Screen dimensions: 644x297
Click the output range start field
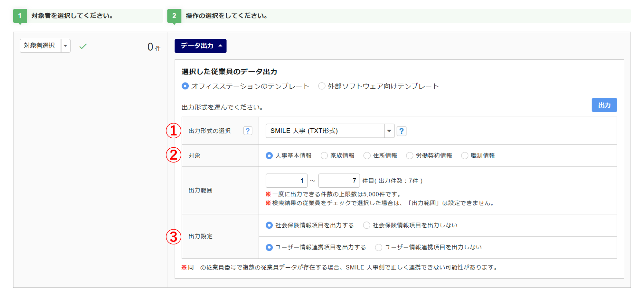pyautogui.click(x=286, y=181)
